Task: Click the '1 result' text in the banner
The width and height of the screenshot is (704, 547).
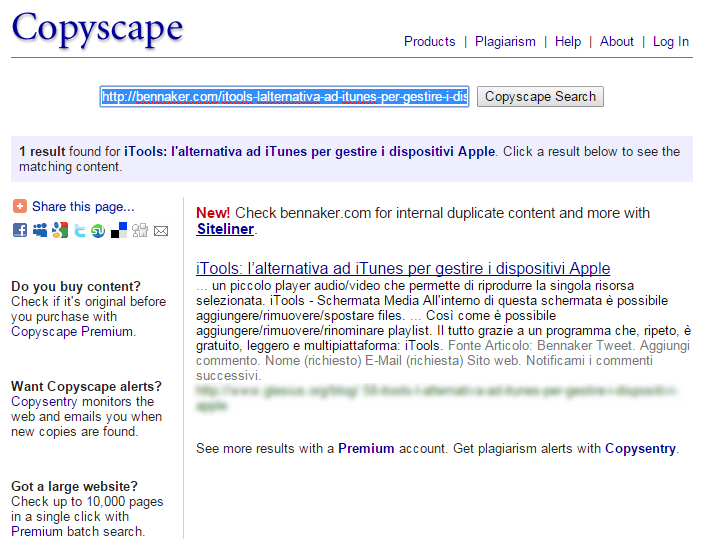Action: 42,151
